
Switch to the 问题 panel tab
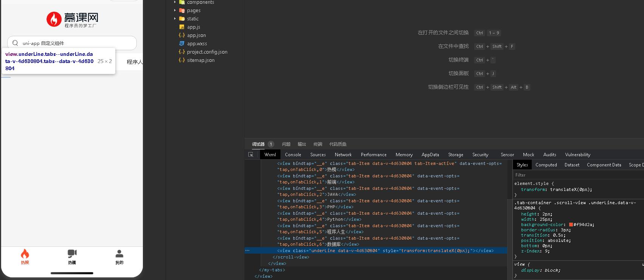[286, 144]
